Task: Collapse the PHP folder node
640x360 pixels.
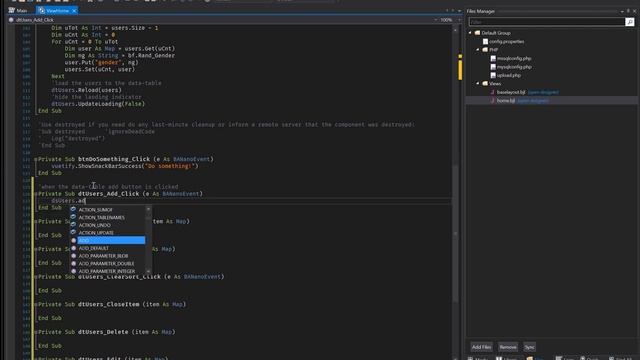Action: point(478,49)
